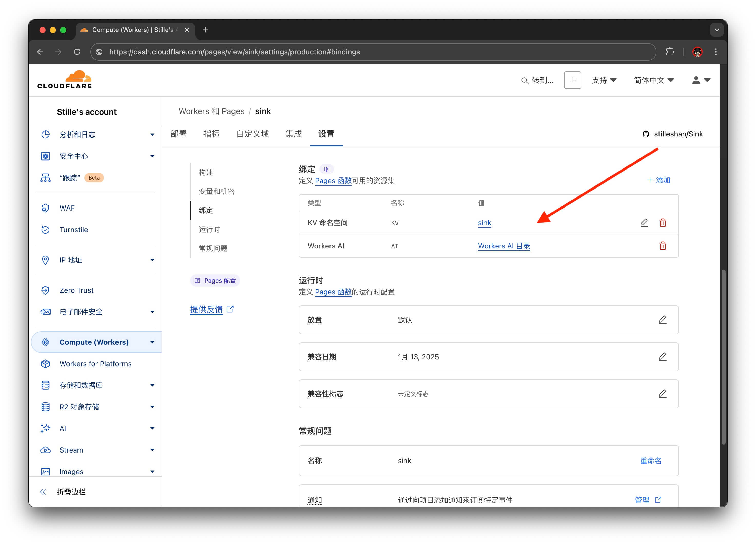Open the 支持 dropdown menu
756x545 pixels.
click(604, 80)
